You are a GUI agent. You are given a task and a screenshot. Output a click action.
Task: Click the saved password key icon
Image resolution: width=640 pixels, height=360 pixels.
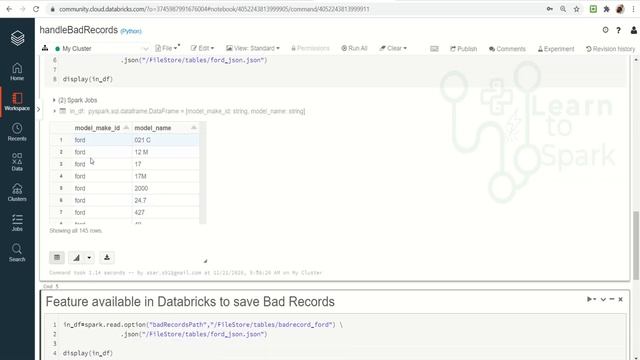[x=550, y=9]
